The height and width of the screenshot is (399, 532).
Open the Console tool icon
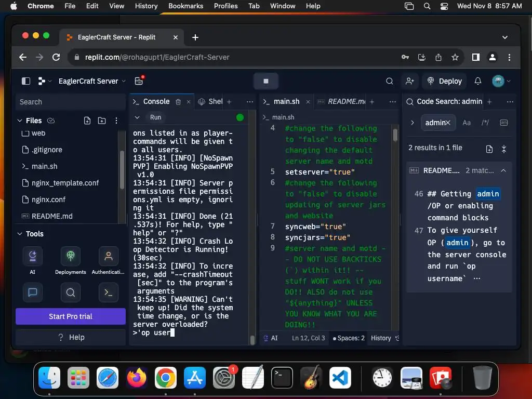pos(109,292)
